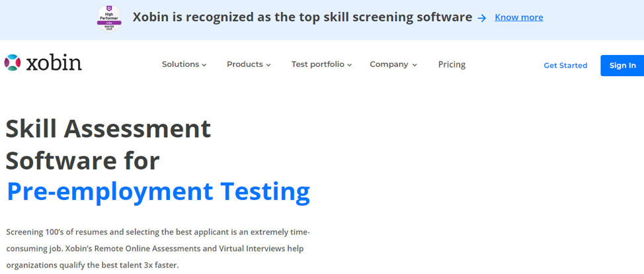Click the Skill Assessment Software heading

point(108,144)
